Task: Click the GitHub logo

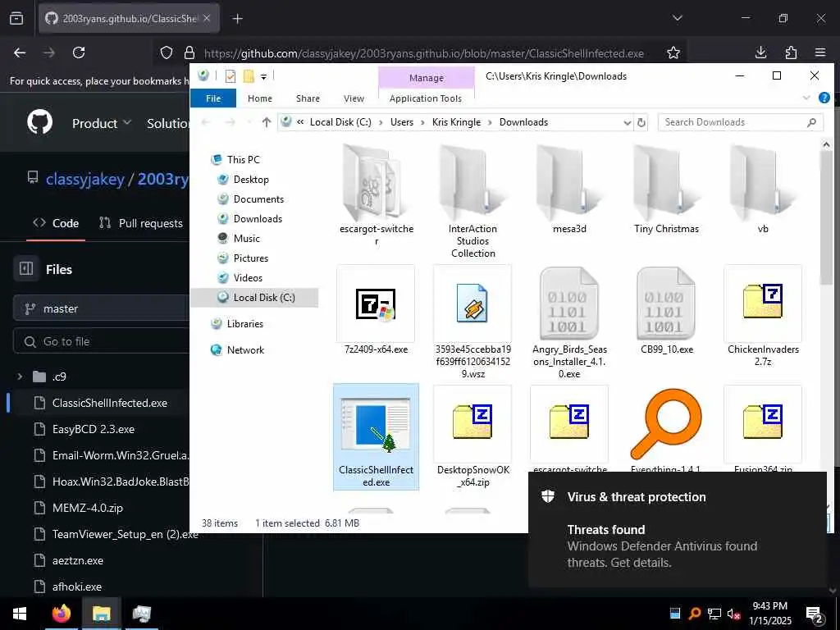Action: coord(39,122)
